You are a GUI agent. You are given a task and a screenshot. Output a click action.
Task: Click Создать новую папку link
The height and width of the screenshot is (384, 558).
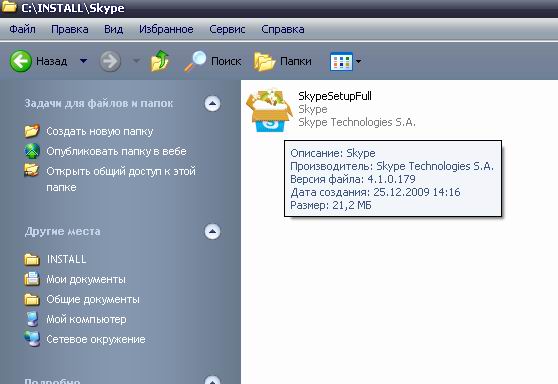pyautogui.click(x=100, y=131)
